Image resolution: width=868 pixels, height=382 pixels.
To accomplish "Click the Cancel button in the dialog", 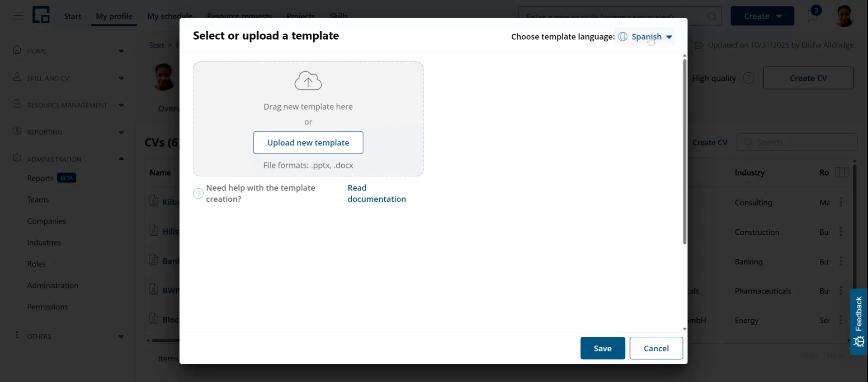I will point(656,348).
